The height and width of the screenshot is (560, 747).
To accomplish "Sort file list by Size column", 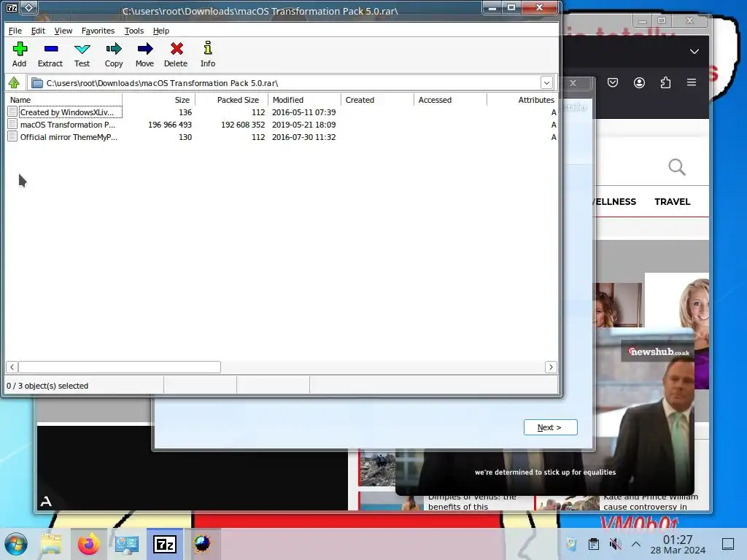I will tap(158, 100).
